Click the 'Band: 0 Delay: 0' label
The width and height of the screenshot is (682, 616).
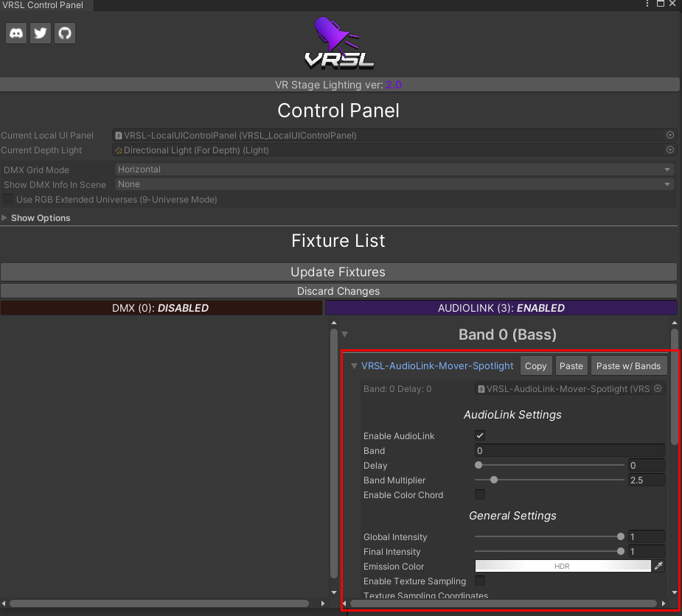(397, 388)
